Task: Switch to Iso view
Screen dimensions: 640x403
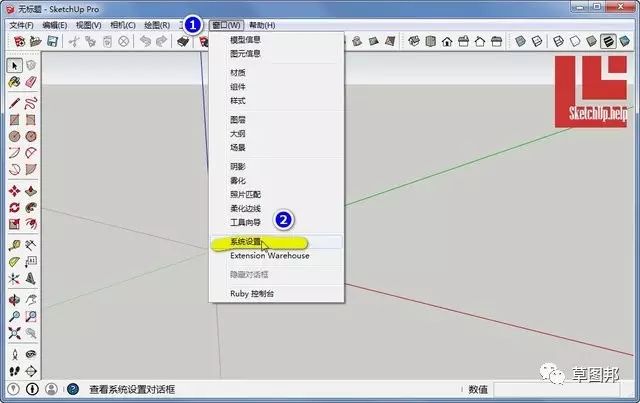Action: tap(414, 41)
